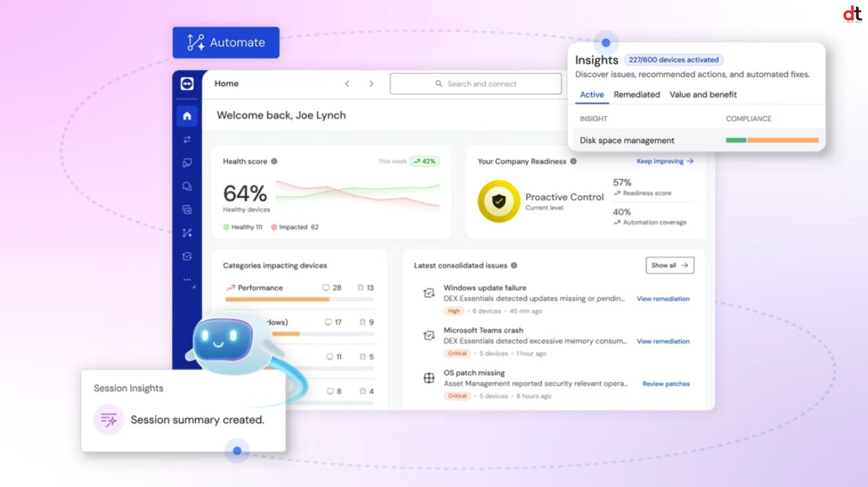868x487 pixels.
Task: Click the Automate button
Action: (x=226, y=42)
